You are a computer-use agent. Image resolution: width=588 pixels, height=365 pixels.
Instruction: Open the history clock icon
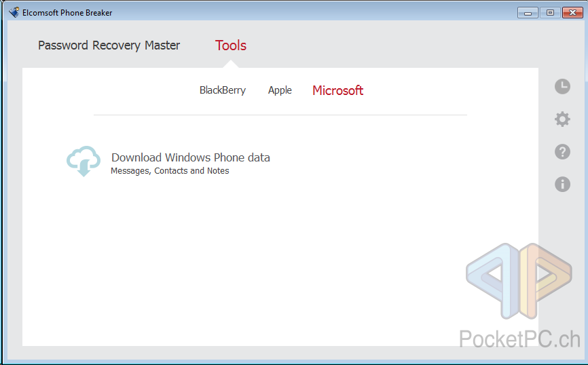562,87
